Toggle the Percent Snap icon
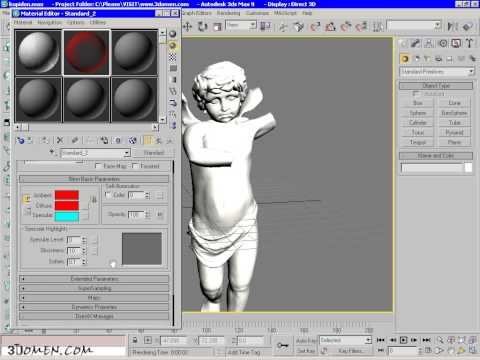The height and width of the screenshot is (360, 480). [x=345, y=26]
